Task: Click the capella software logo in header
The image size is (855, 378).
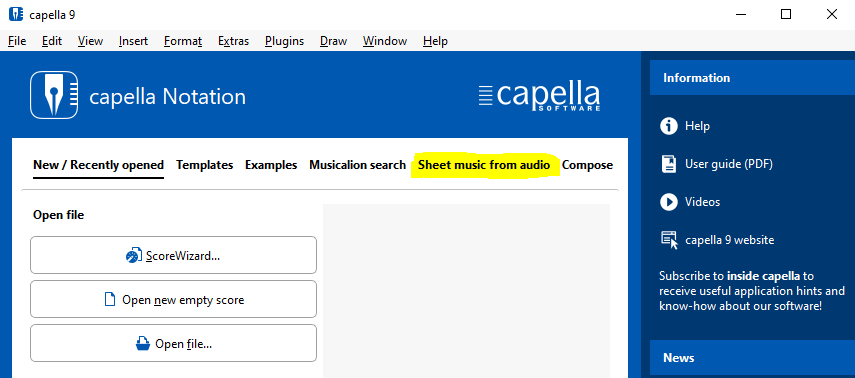Action: coord(539,97)
